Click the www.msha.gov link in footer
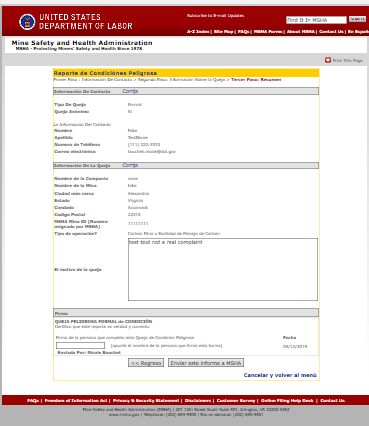The width and height of the screenshot is (369, 426). point(124,415)
